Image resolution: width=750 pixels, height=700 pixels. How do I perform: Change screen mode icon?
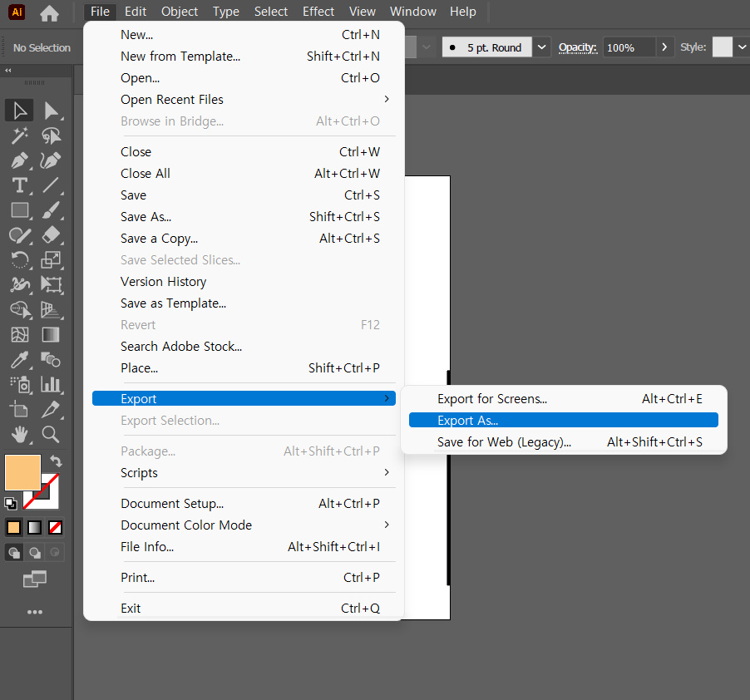tap(34, 579)
